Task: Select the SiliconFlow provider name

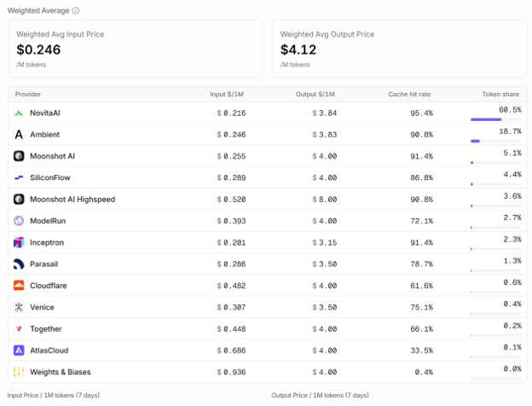Action: pos(49,177)
